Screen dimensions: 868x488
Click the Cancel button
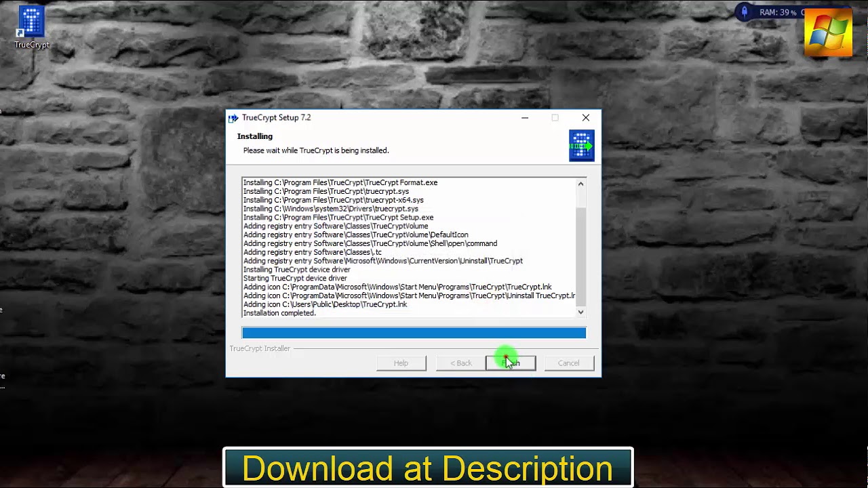(569, 363)
